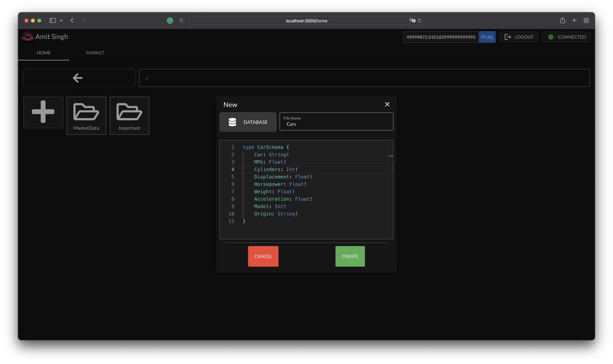
Task: Click the privacy shield icon in toolbar
Action: click(x=182, y=21)
